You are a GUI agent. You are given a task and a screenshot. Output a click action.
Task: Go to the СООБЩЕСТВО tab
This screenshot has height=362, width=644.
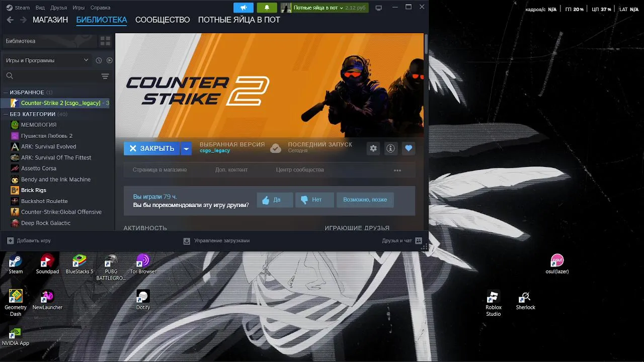point(163,20)
